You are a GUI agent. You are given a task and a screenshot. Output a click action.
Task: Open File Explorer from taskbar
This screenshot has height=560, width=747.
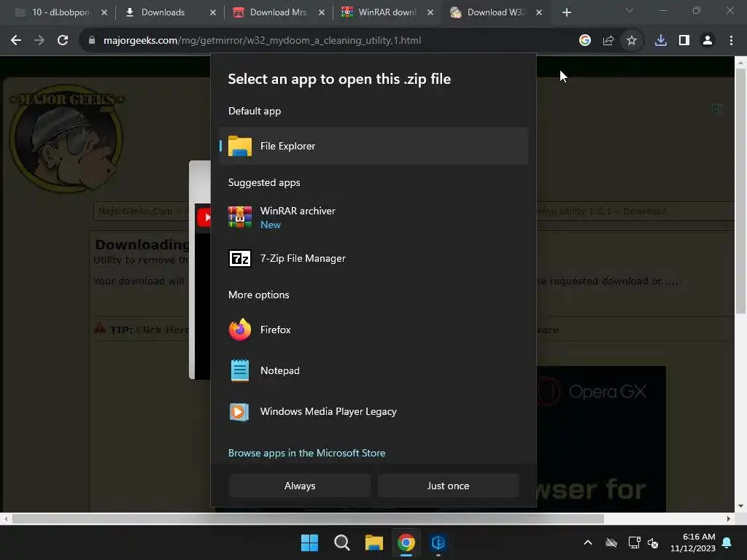pos(374,542)
